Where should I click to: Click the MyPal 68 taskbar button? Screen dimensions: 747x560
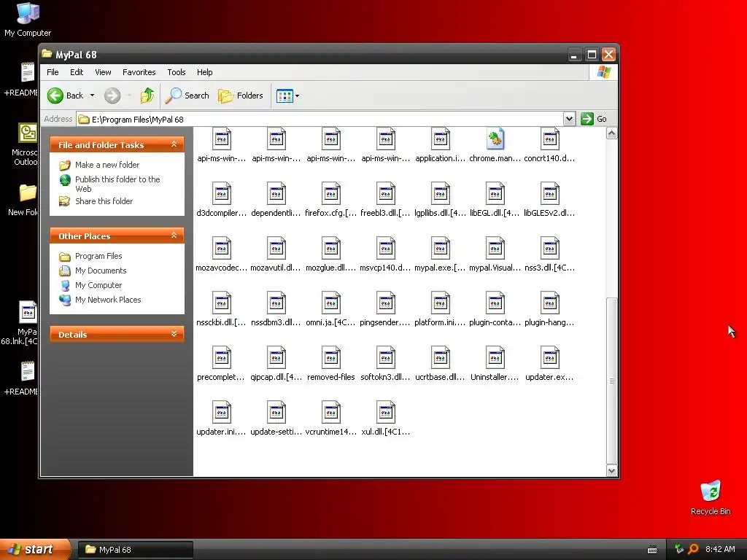tap(135, 550)
